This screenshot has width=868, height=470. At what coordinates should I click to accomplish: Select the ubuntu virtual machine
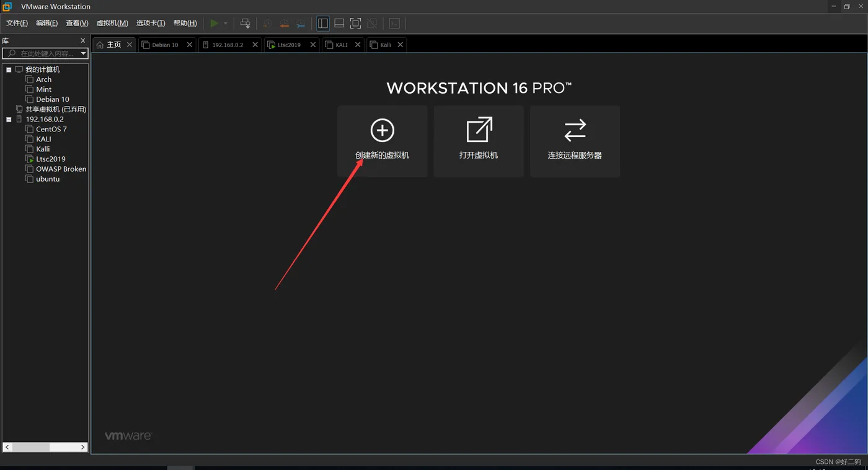(48, 179)
